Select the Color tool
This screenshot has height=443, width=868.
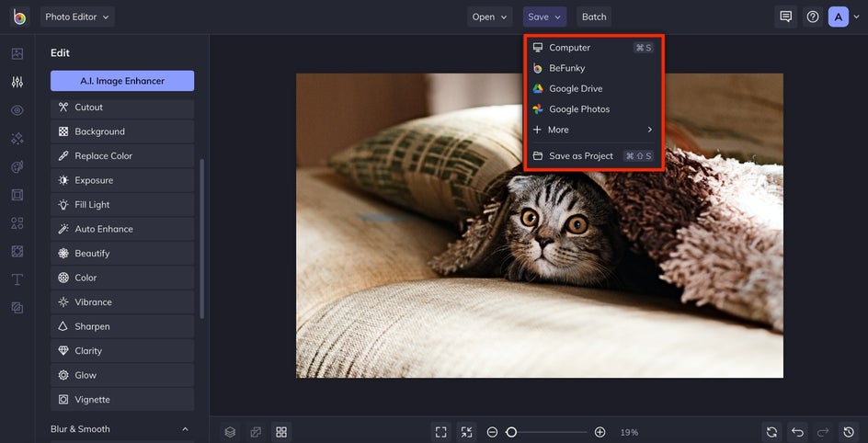click(122, 278)
